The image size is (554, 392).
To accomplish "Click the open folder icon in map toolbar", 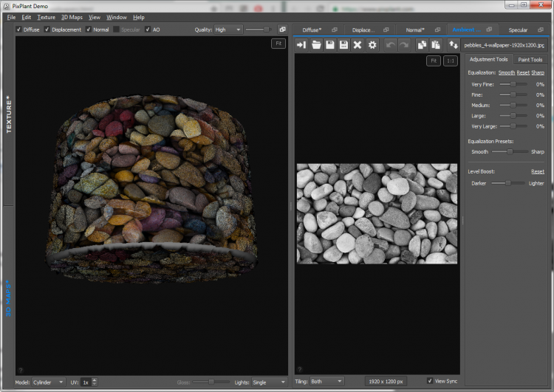I will coord(316,45).
